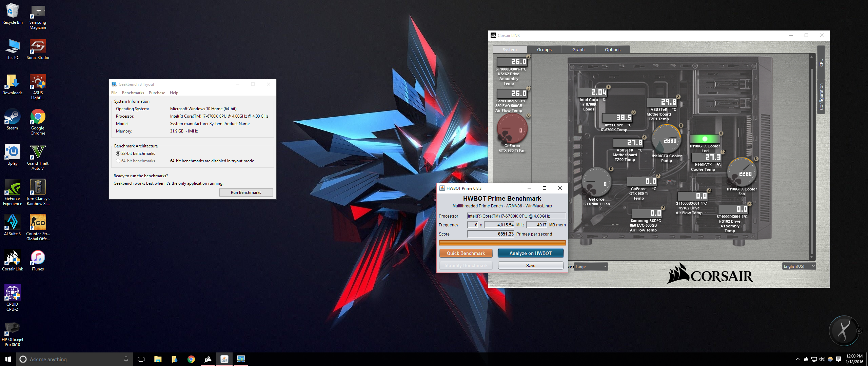The image size is (868, 366).
Task: Switch to the Groups tab in Corsair LINK
Action: pyautogui.click(x=544, y=49)
